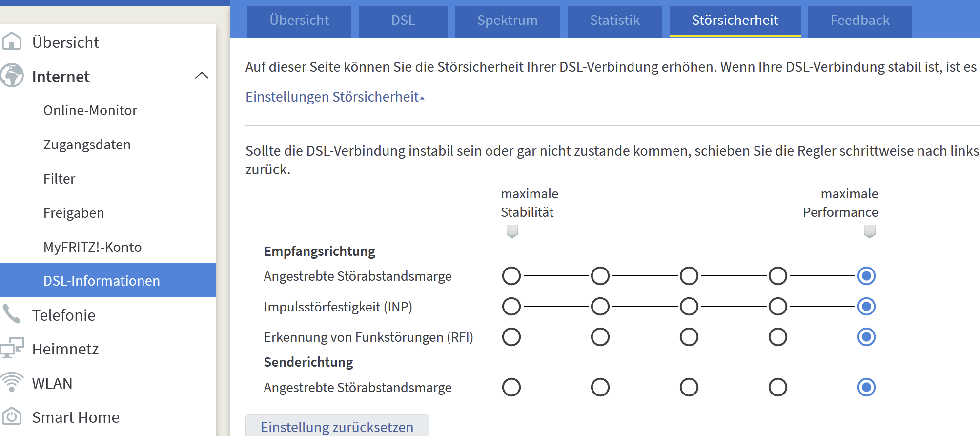Click the Smart Home power icon
Viewport: 980px width, 436px height.
coord(12,417)
